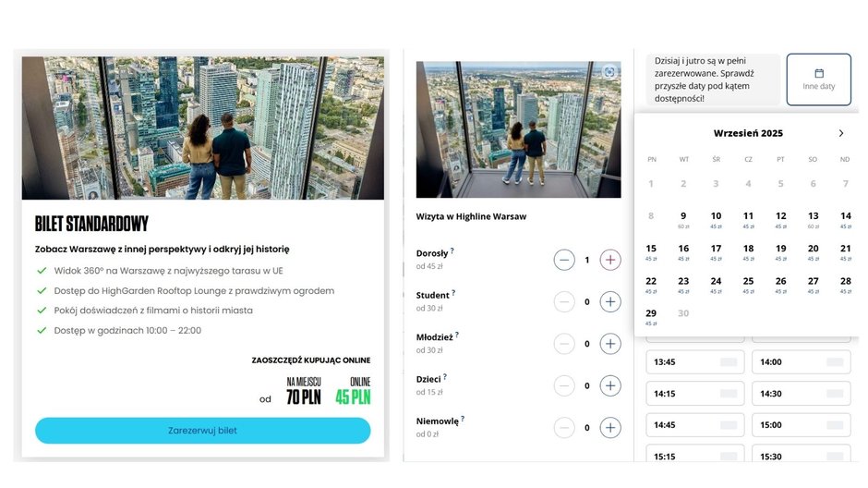Choose the 13:45 time slot
This screenshot has height=488, width=868.
tap(695, 362)
